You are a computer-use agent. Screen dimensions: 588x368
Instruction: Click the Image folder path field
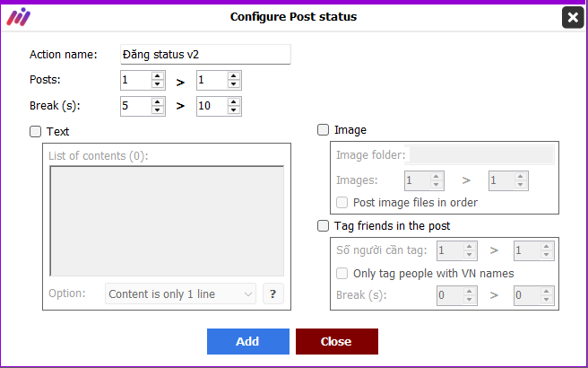(x=480, y=154)
